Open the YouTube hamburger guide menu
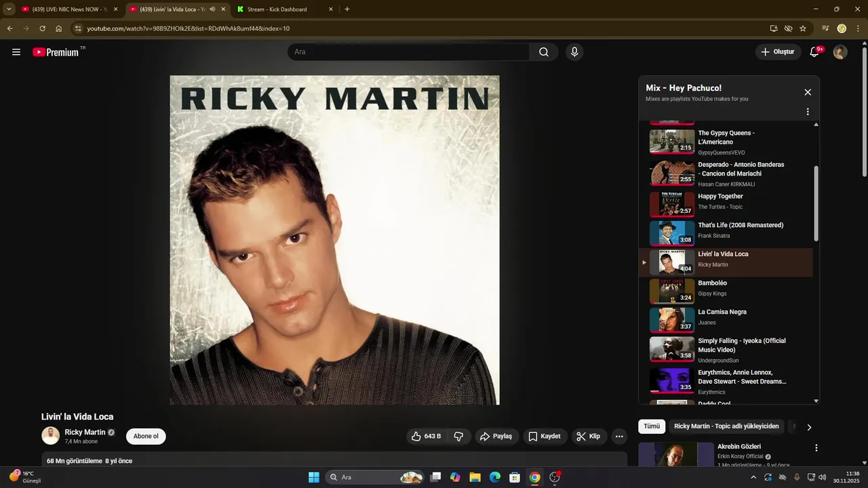The height and width of the screenshot is (488, 868). click(x=16, y=52)
